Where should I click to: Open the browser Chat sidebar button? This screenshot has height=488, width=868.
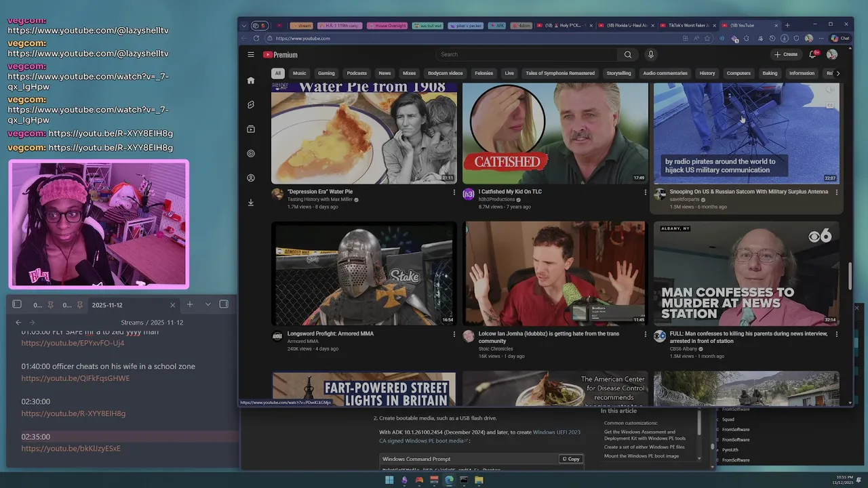[840, 39]
